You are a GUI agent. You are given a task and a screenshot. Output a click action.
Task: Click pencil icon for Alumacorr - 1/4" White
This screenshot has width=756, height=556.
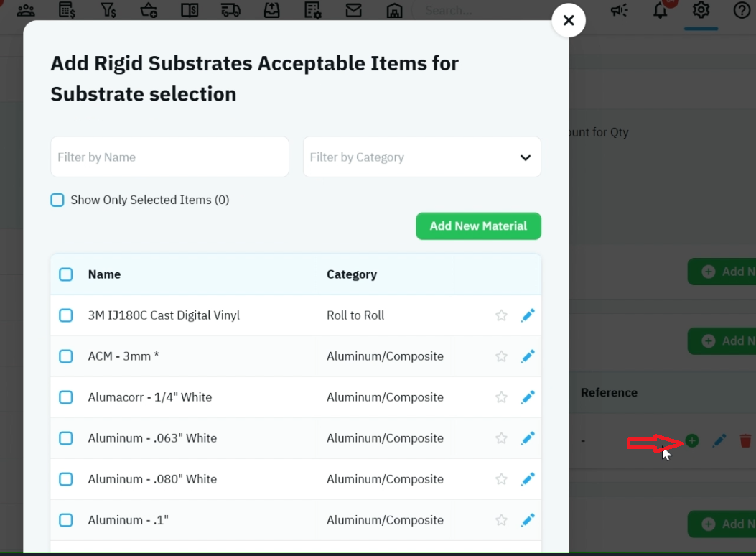(528, 397)
